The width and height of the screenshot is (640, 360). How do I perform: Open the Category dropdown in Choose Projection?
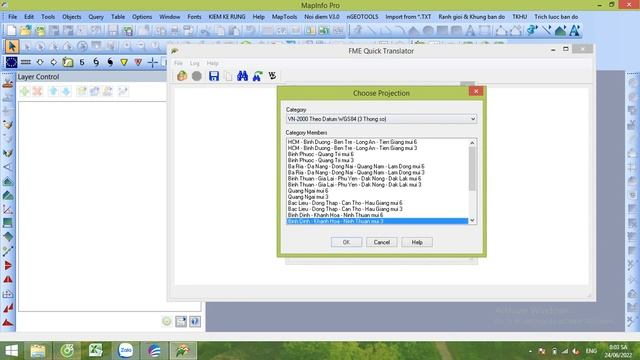[x=381, y=119]
